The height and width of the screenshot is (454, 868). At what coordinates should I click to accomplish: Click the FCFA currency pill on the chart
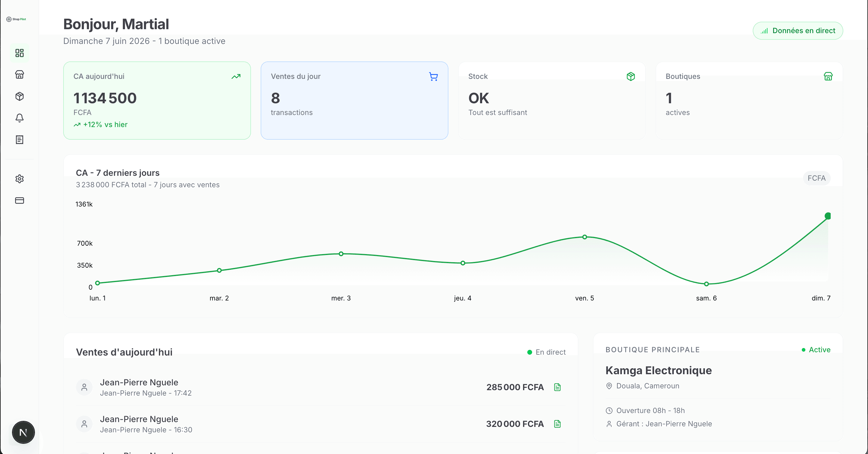coord(817,178)
